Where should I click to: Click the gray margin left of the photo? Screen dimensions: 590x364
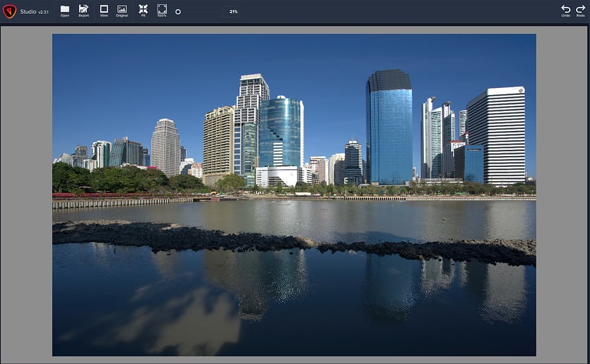pos(26,194)
